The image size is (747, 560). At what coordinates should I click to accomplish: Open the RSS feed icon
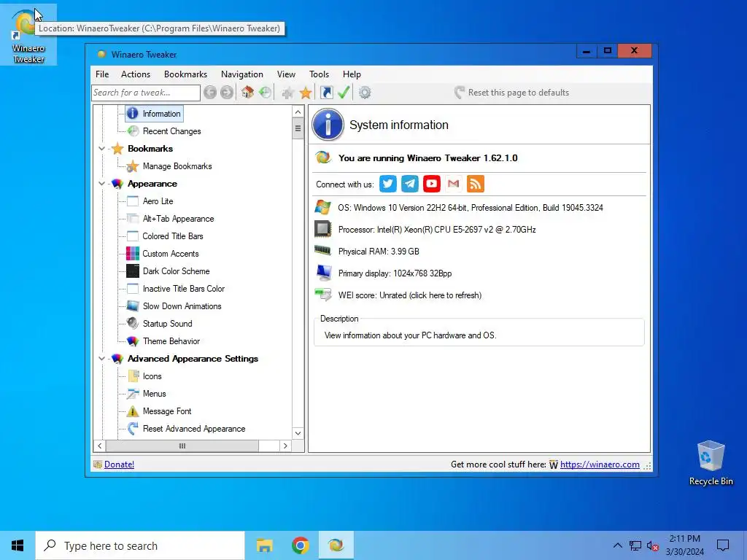click(476, 184)
